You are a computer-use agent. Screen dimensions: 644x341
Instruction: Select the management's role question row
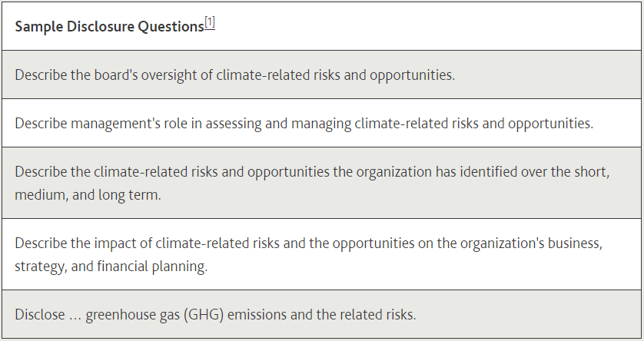point(322,123)
